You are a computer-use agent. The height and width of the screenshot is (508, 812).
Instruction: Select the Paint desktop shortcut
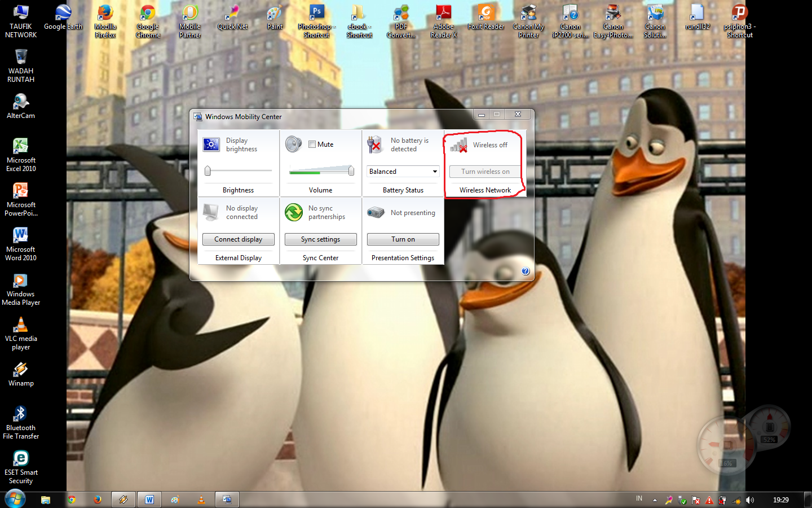275,18
